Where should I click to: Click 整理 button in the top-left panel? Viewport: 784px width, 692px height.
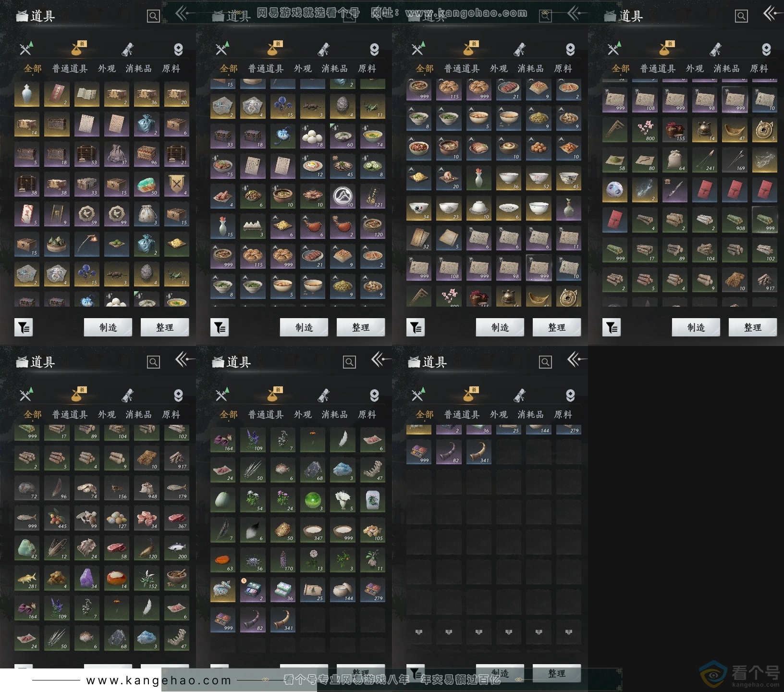coord(165,327)
